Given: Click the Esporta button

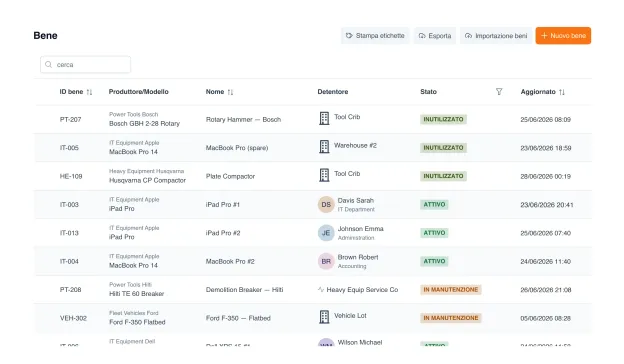Looking at the screenshot, I should click(435, 36).
